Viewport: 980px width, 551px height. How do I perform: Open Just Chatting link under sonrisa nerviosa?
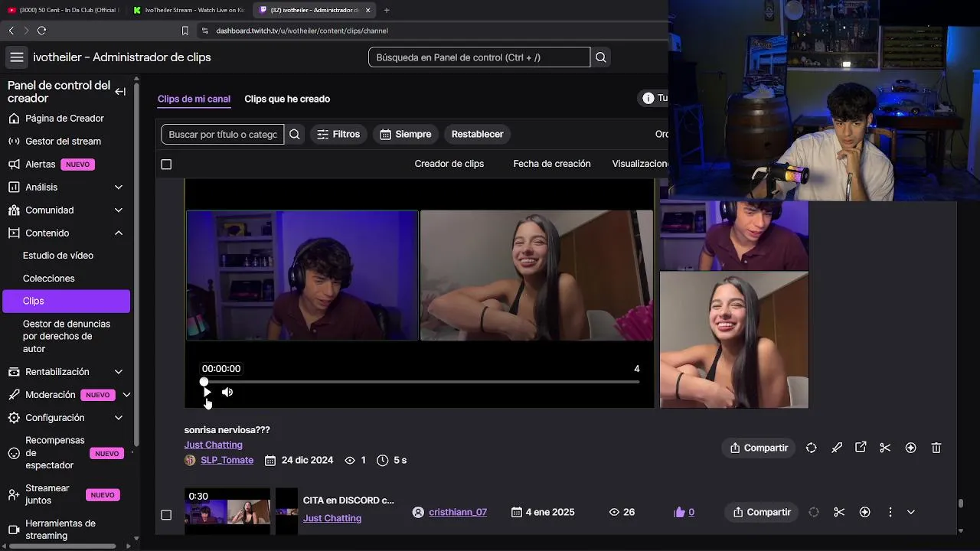(213, 445)
